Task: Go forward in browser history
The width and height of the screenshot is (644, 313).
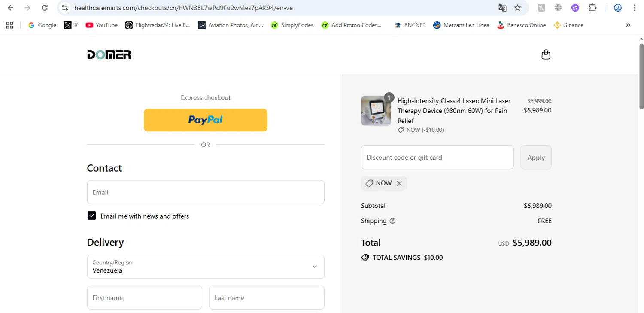Action: coord(27,8)
